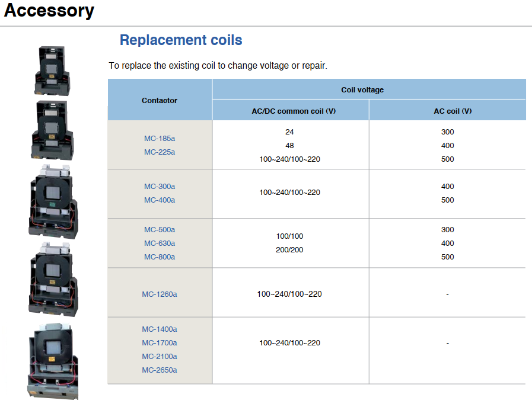
Task: Click the coil image beside MC-300a row
Action: (53, 202)
